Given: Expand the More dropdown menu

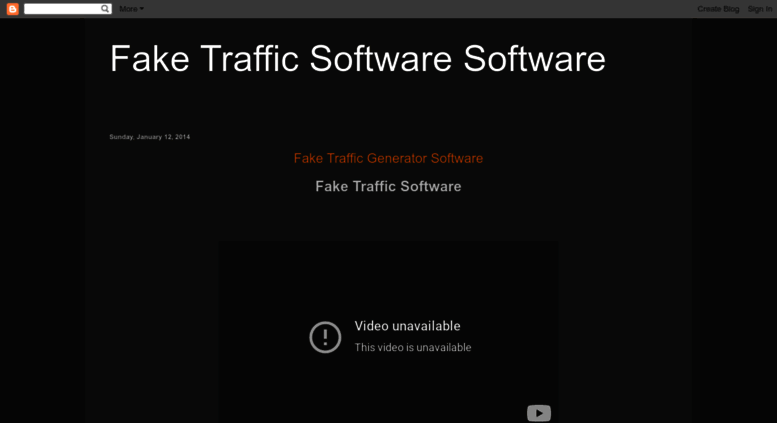Looking at the screenshot, I should [x=131, y=9].
